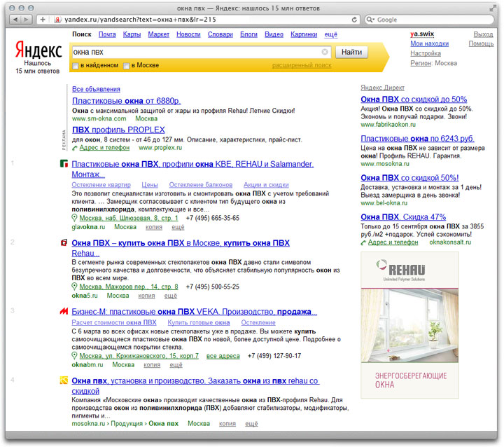Click the okna5.ru result favicon

coord(64,243)
